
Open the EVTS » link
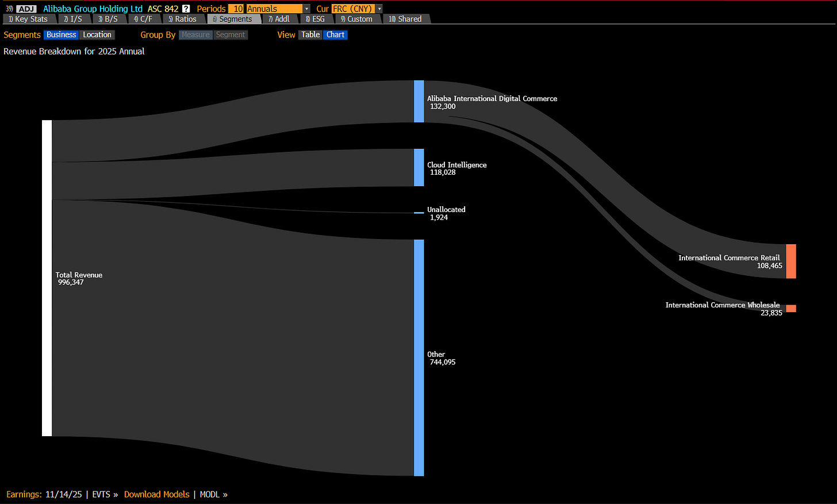[x=105, y=494]
